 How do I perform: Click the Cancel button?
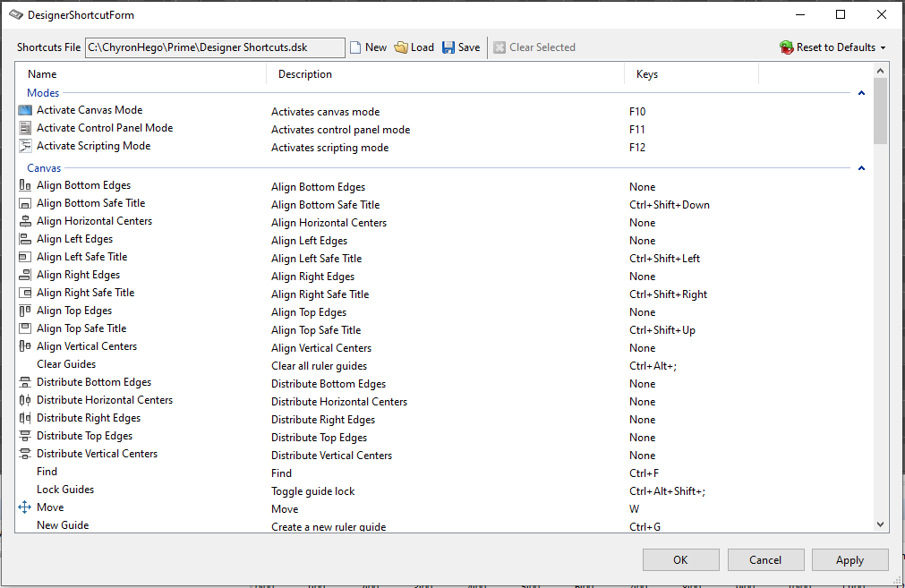pyautogui.click(x=765, y=559)
